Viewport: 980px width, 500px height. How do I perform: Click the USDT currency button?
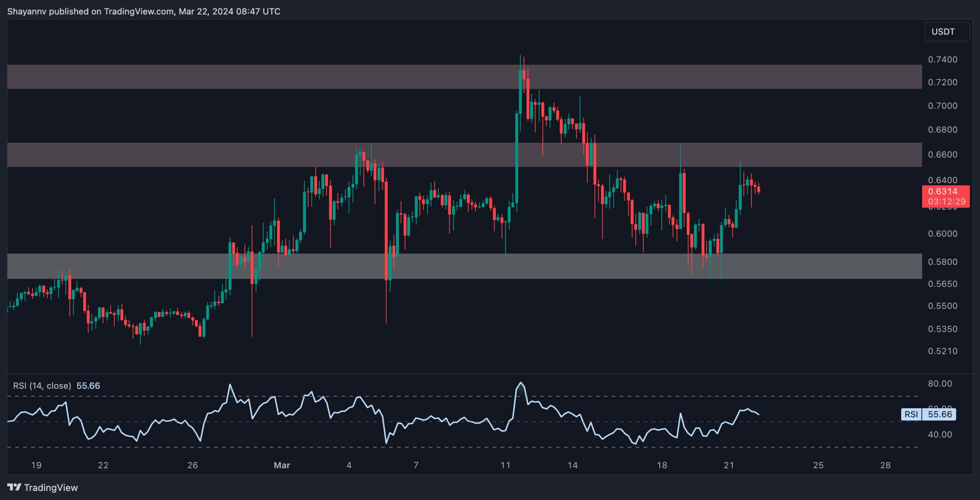947,32
